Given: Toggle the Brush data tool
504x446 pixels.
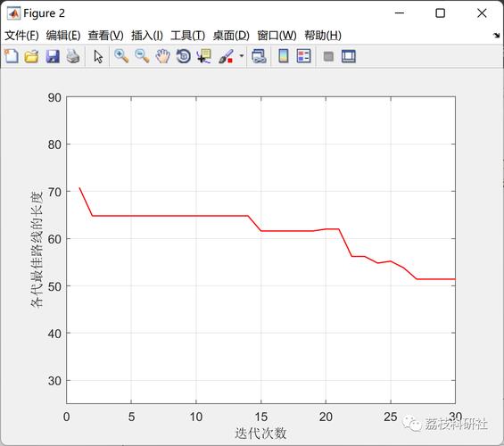Looking at the screenshot, I should (226, 56).
